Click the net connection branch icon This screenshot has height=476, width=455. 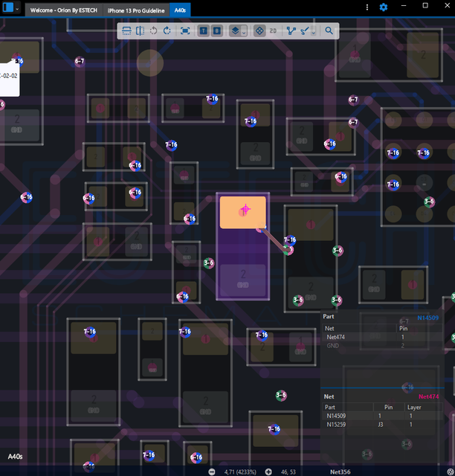click(x=291, y=30)
